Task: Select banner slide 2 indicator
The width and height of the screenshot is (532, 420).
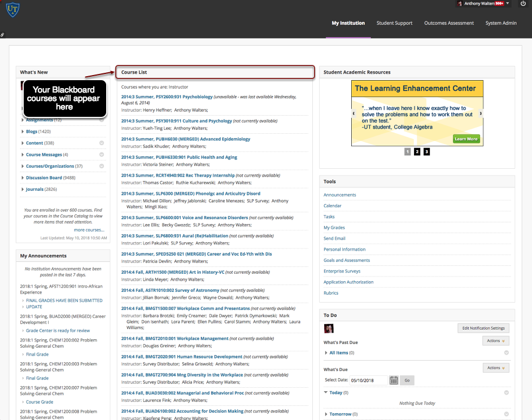Action: point(417,152)
